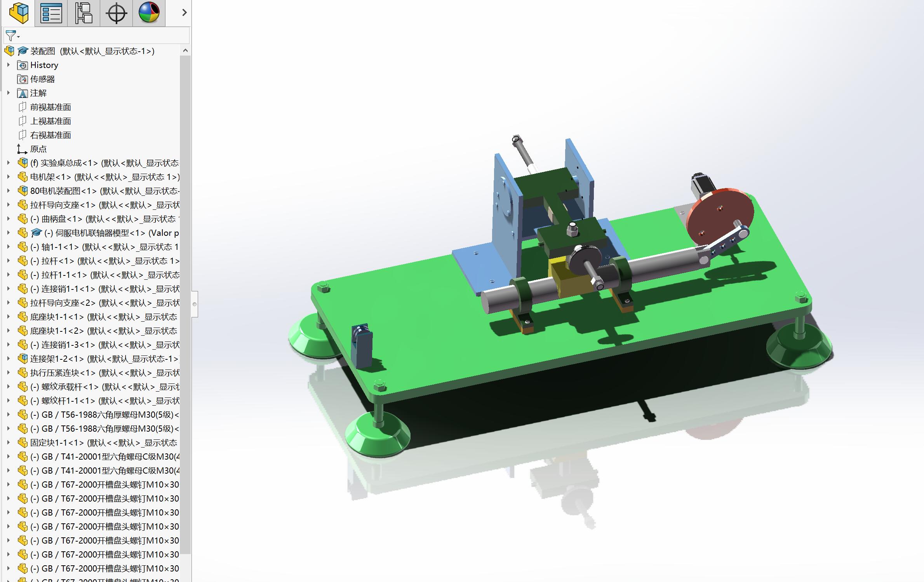Click the tree scrollbar up arrow

(x=185, y=51)
